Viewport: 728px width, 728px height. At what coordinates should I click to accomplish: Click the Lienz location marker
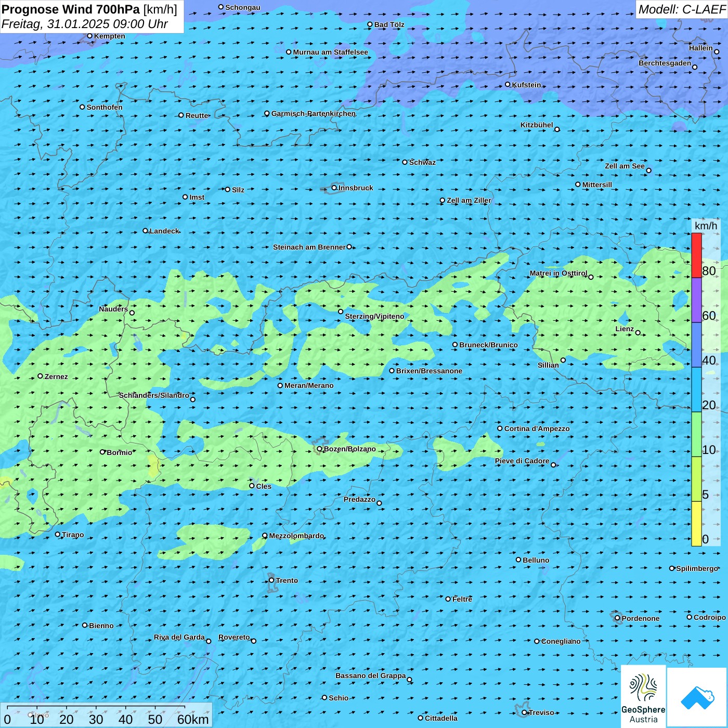(x=638, y=333)
